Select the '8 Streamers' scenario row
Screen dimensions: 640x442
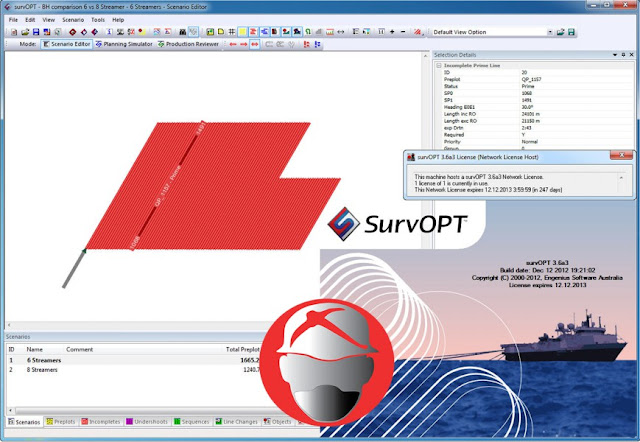[x=134, y=370]
